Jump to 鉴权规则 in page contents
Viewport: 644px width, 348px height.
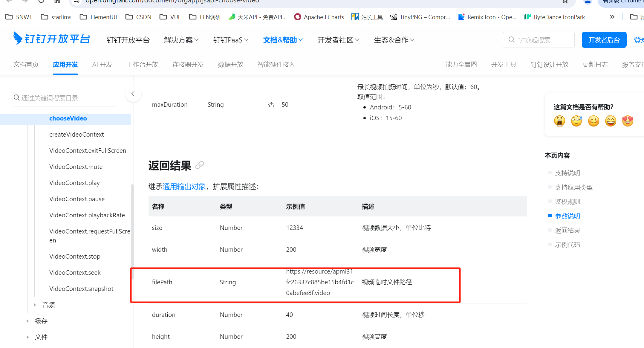567,202
